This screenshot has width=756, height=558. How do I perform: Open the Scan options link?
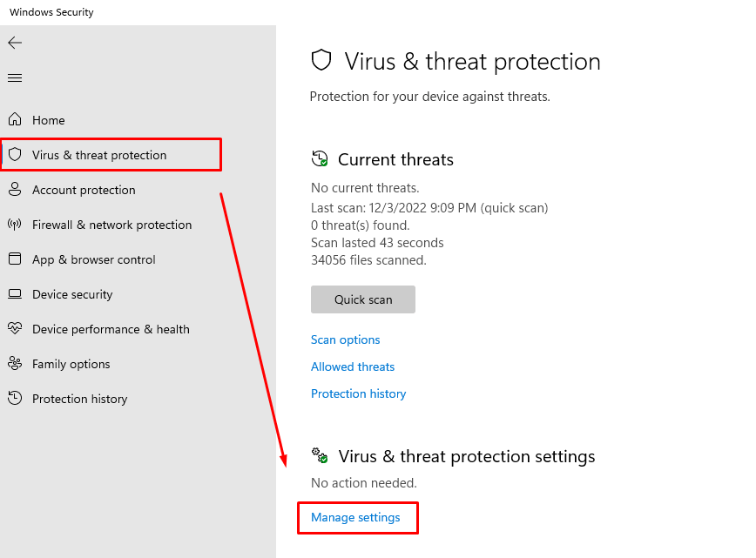[345, 340]
